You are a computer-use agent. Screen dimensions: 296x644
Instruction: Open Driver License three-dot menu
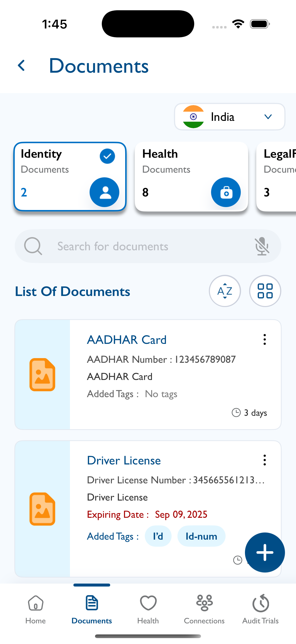(x=265, y=460)
